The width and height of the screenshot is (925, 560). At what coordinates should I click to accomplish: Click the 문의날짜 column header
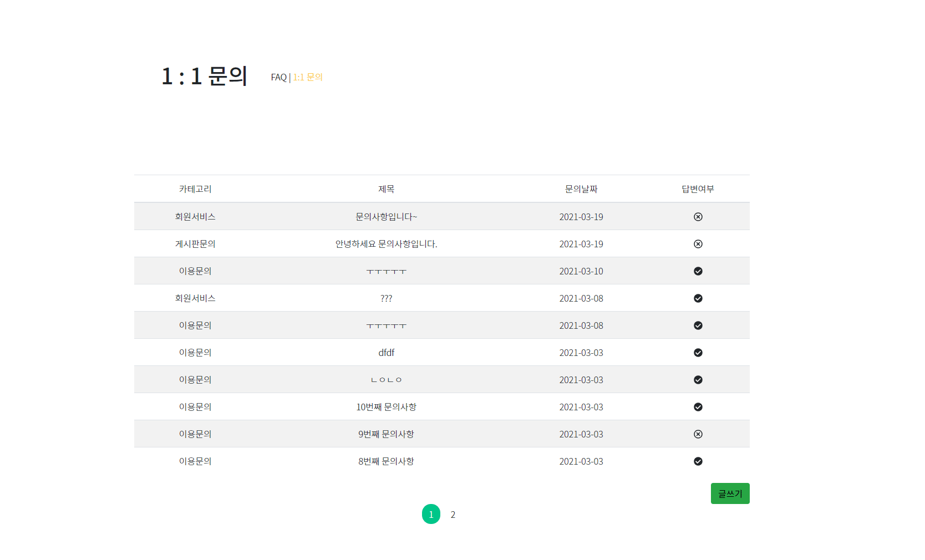click(581, 189)
